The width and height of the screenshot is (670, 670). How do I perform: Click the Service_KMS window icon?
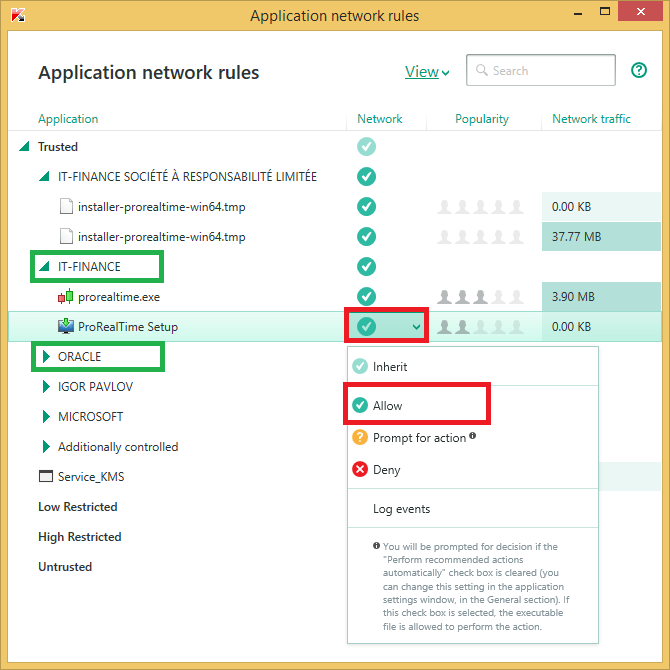coord(46,476)
